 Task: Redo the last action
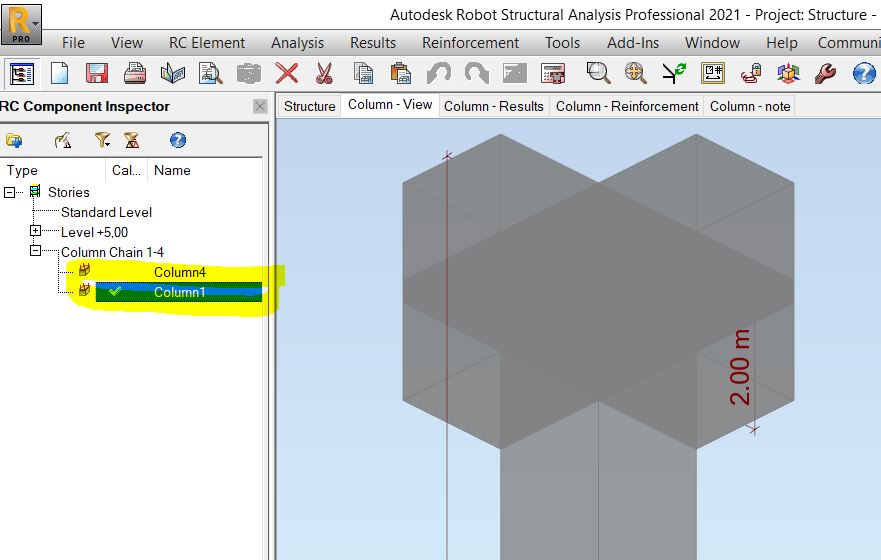476,74
